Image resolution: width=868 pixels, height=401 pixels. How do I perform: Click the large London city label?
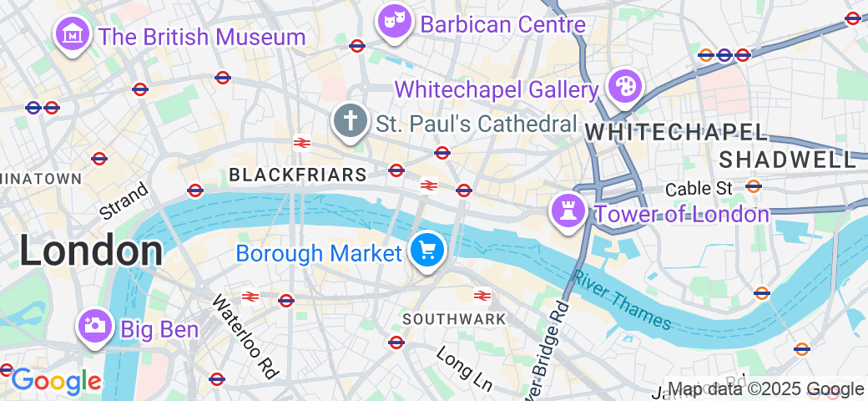pos(91,251)
